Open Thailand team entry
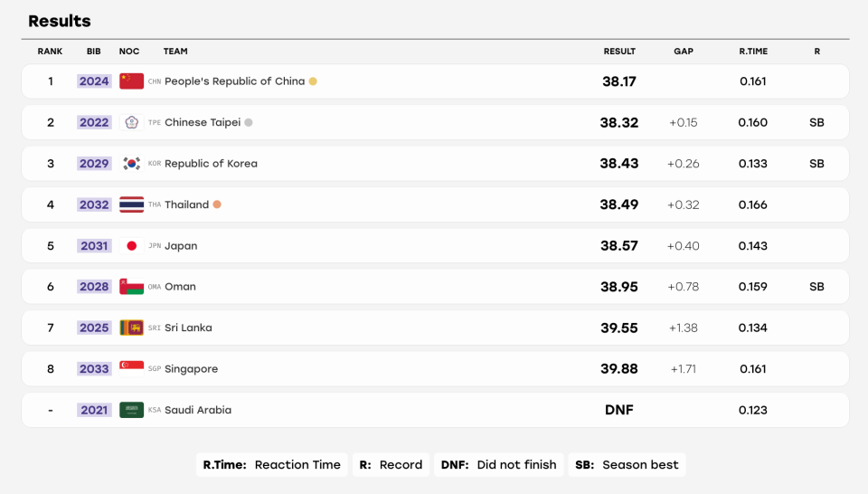Screen dimensions: 868x494 tap(186, 204)
